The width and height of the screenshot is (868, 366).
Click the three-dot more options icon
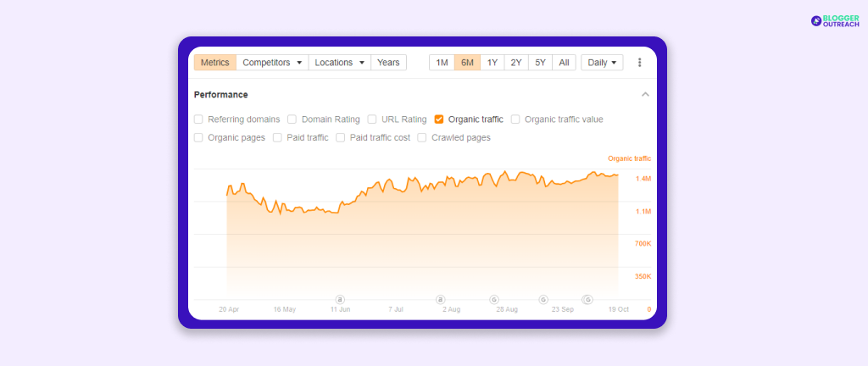[x=639, y=63]
